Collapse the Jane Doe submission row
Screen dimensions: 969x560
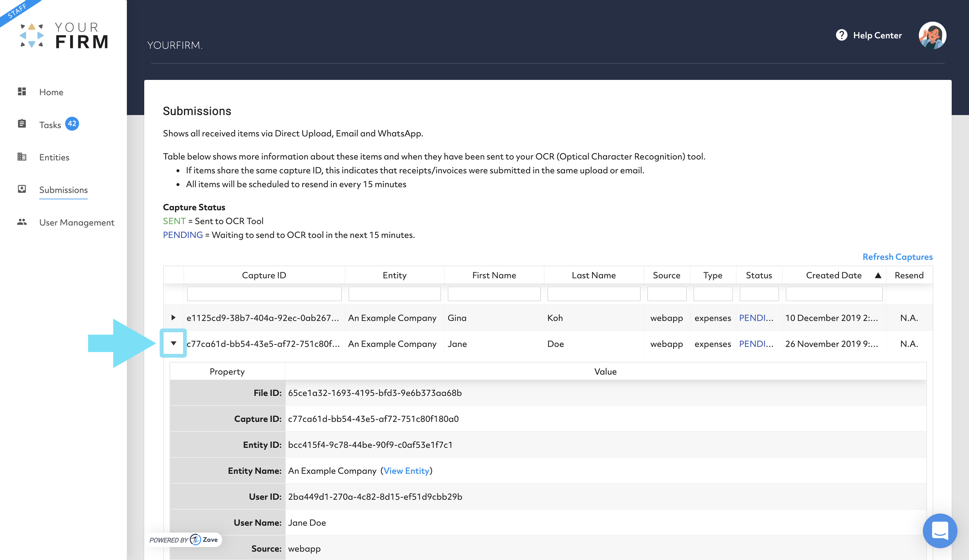click(x=174, y=343)
